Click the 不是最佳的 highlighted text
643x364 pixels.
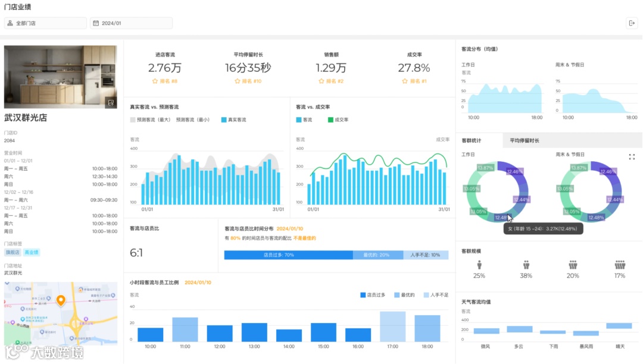point(304,239)
